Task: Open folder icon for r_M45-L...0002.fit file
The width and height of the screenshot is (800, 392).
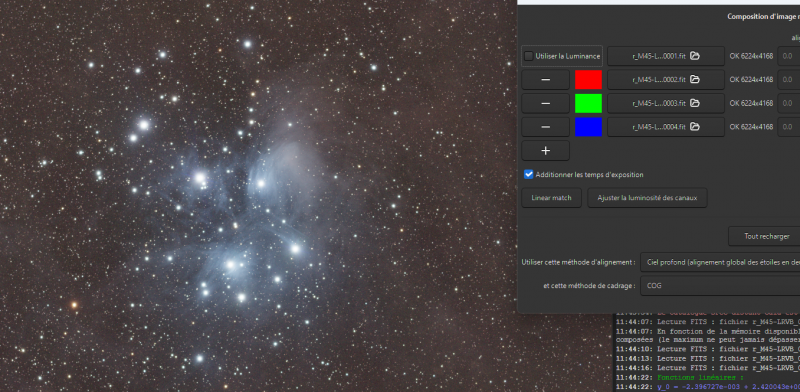Action: tap(694, 80)
